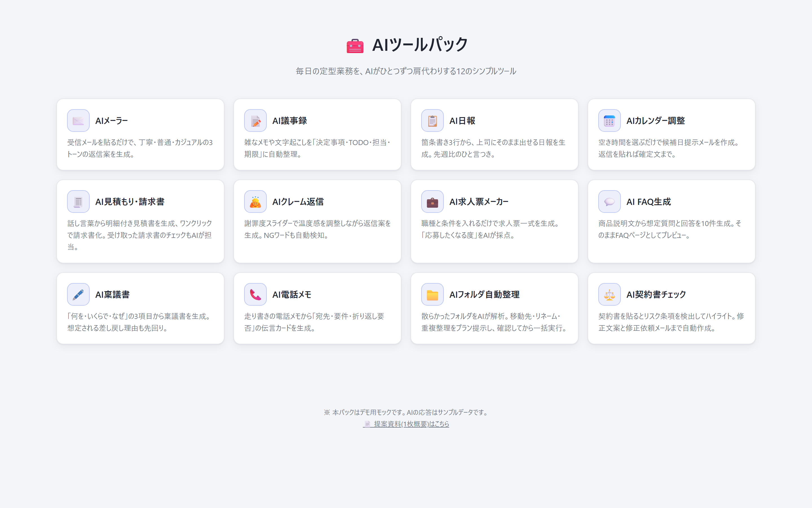Viewport: 812px width, 508px height.
Task: Click the AI議事録 memo pencil icon
Action: pos(255,121)
